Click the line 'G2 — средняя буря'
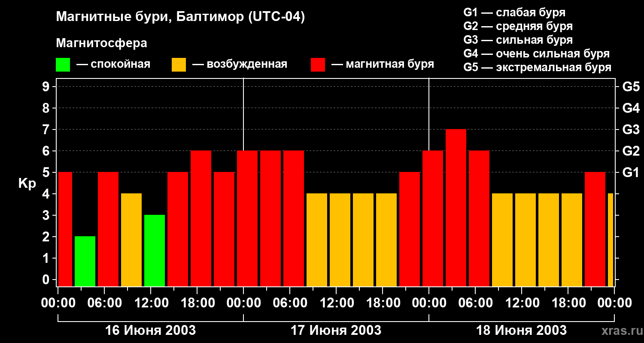Viewport: 644px width, 343px height. (x=518, y=26)
